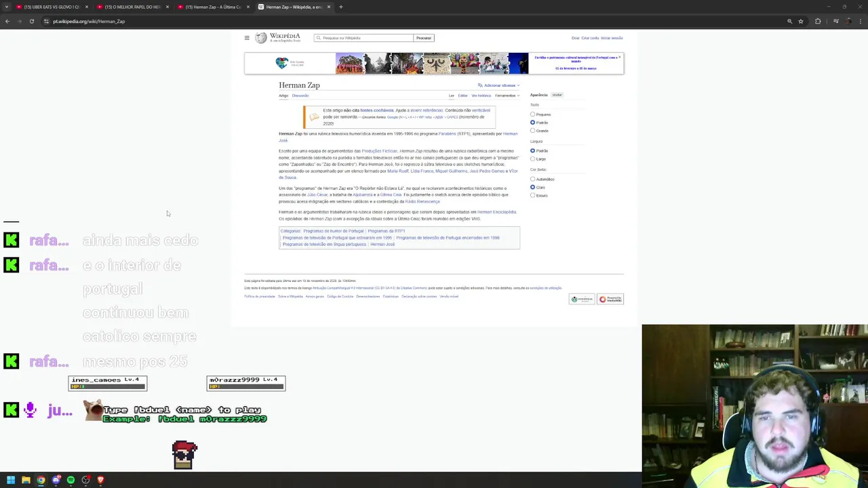Focus the Pesquisar na Wikipédia search field
Image resolution: width=868 pixels, height=488 pixels.
(x=363, y=38)
